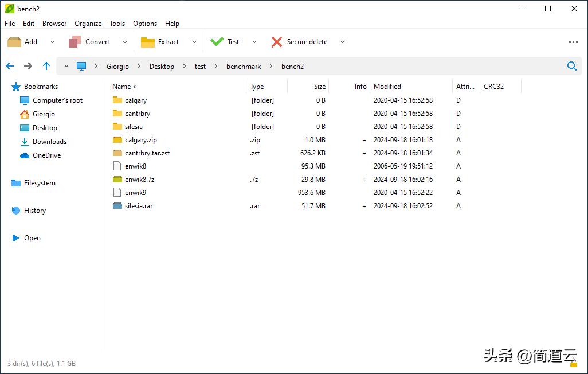Open search with the magnifier icon
The width and height of the screenshot is (588, 374).
(x=571, y=66)
